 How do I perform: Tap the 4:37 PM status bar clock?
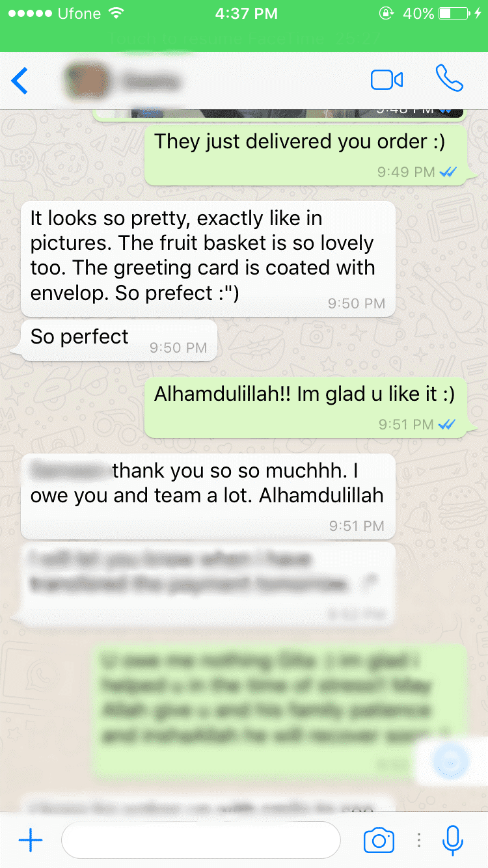tap(245, 13)
